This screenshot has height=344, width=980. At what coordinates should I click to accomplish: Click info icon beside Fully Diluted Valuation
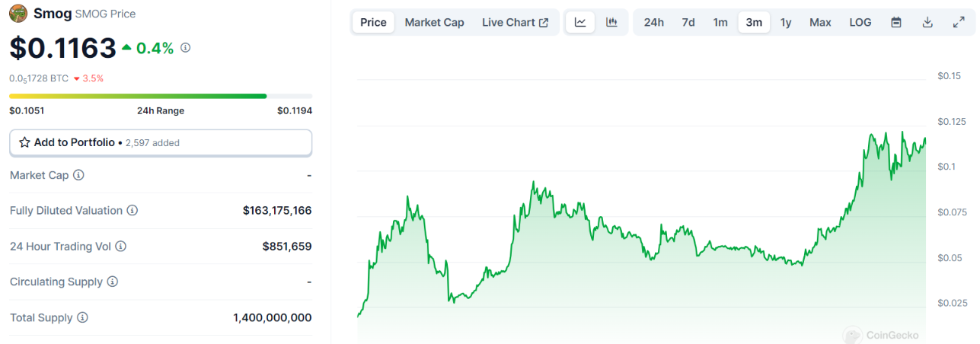point(132,211)
